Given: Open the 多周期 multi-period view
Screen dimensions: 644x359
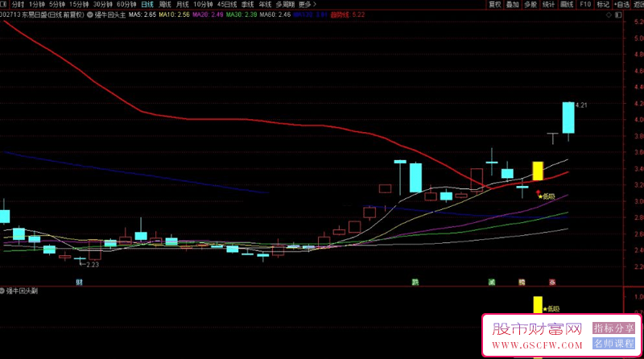Looking at the screenshot, I should coord(285,4).
